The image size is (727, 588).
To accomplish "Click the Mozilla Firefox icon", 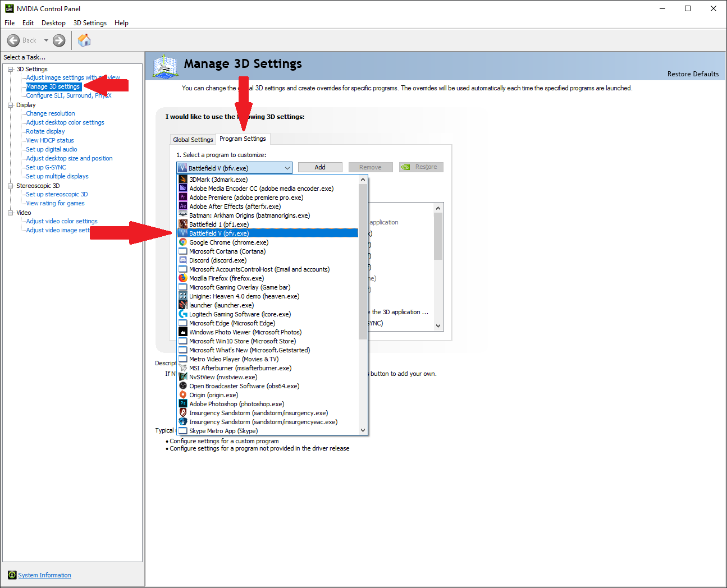I will click(x=183, y=278).
